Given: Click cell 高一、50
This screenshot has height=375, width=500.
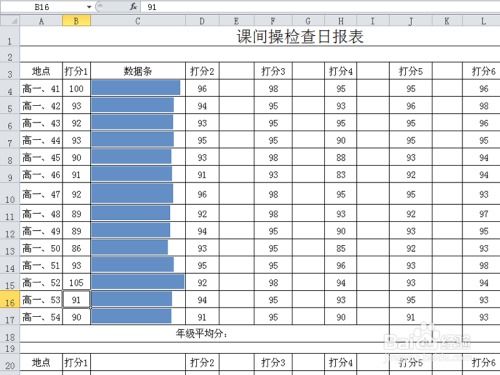Looking at the screenshot, I should click(x=41, y=248).
